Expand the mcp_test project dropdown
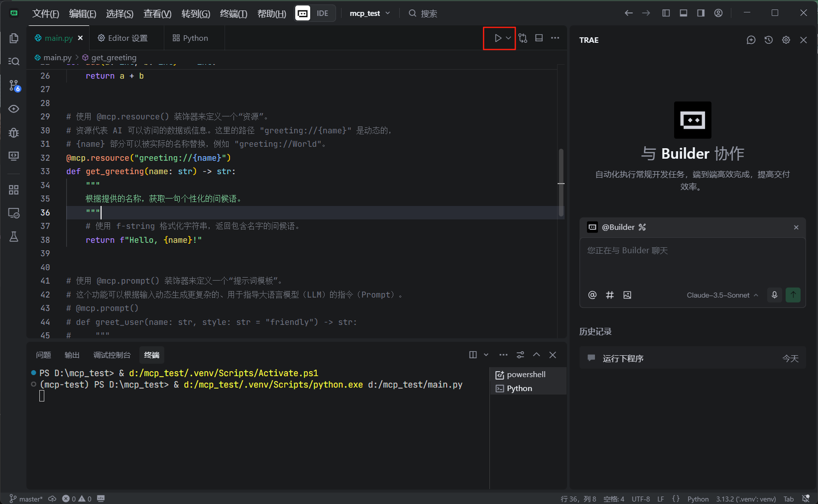The width and height of the screenshot is (818, 504). [x=370, y=13]
